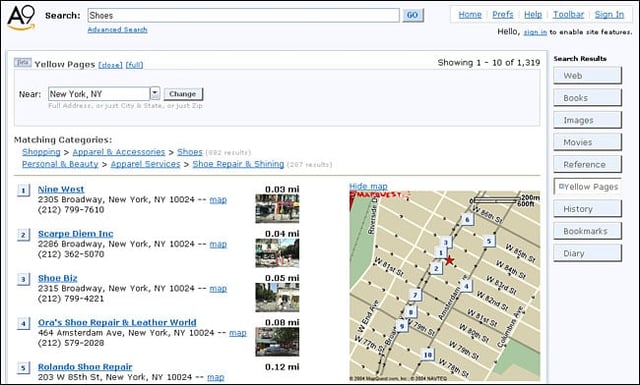
Task: Click map marker 10 on the map
Action: point(428,354)
